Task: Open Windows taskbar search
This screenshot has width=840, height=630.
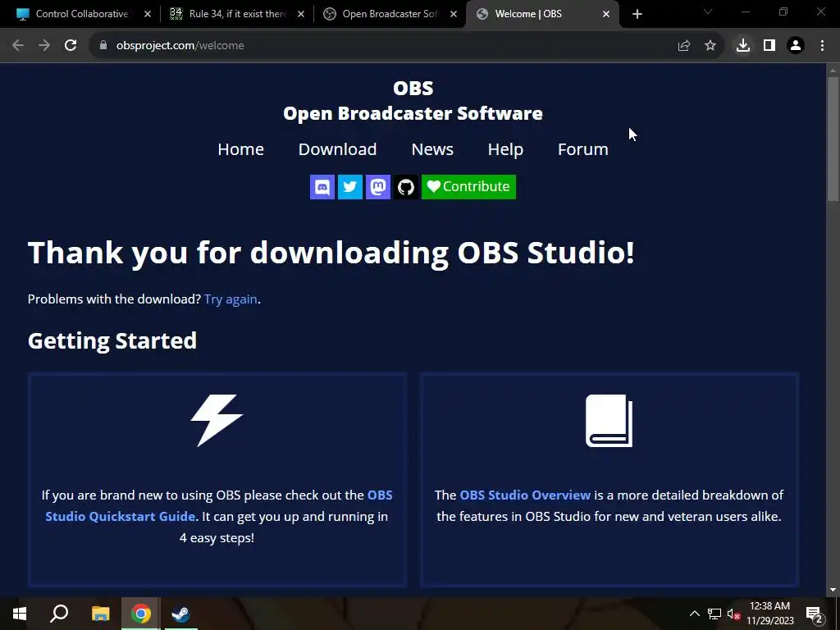Action: (59, 614)
